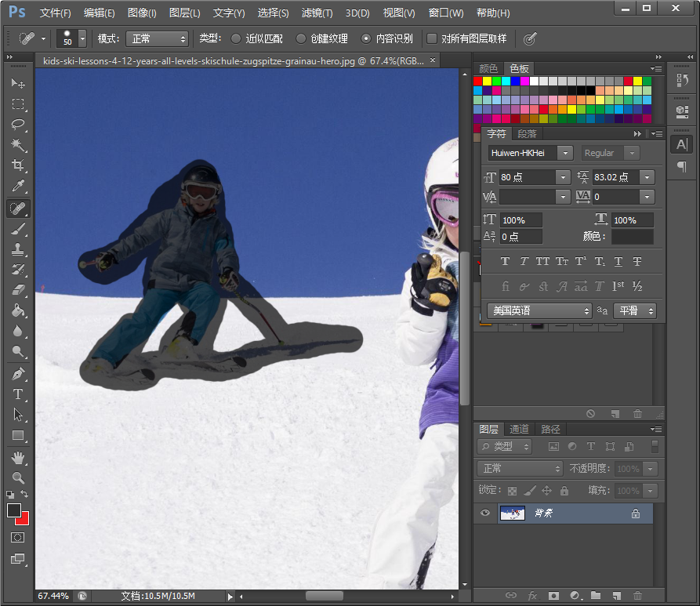
Task: Apply faux bold in the Character panel
Action: 506,261
